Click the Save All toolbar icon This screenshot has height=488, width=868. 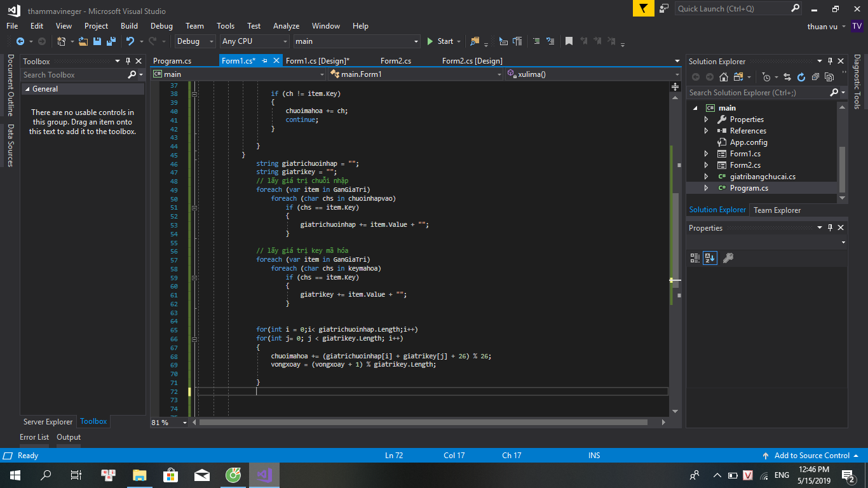[x=110, y=41]
